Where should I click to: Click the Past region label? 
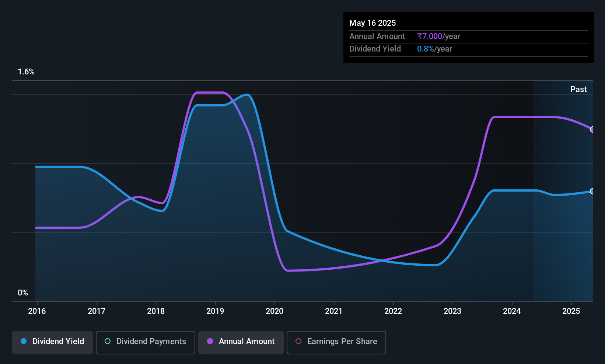tap(578, 89)
